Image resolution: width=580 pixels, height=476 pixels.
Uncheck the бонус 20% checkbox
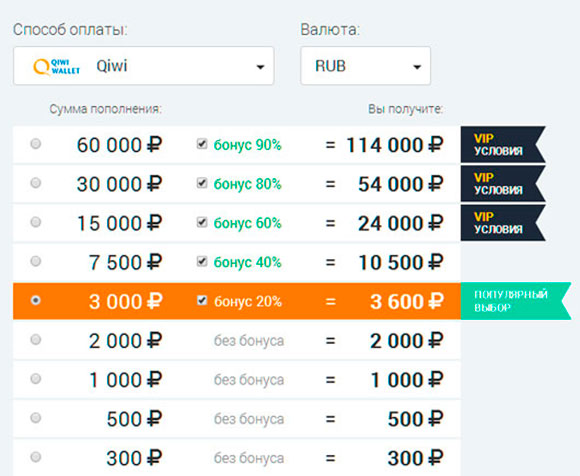tap(202, 300)
